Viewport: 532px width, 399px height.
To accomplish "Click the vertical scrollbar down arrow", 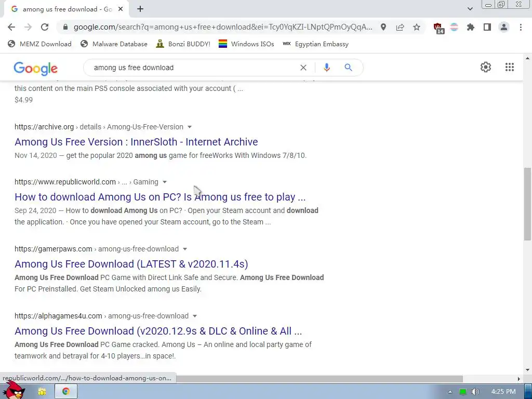I will (527, 370).
